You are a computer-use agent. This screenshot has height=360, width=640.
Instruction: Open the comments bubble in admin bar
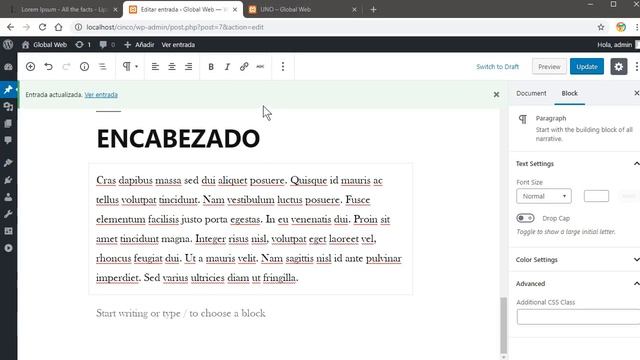[107, 44]
